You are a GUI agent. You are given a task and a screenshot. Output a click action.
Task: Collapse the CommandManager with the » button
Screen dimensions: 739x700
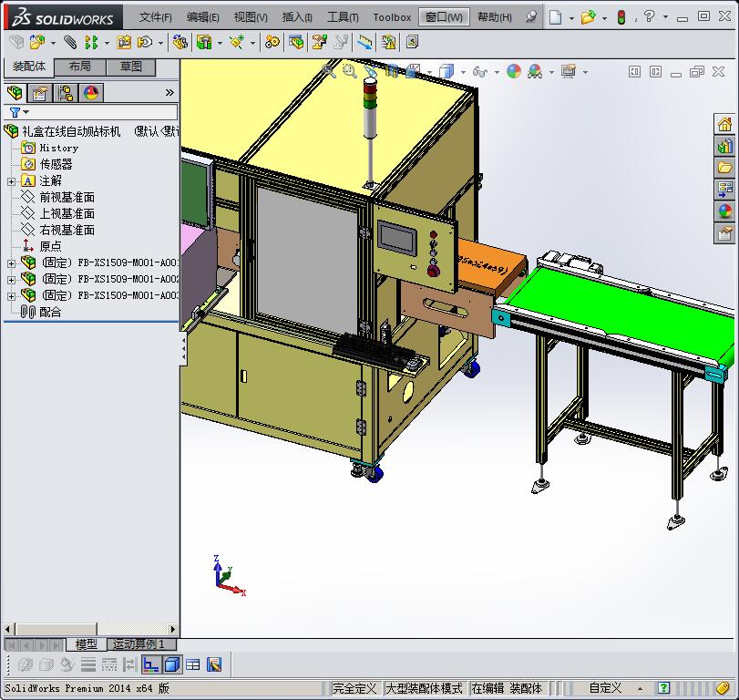169,91
